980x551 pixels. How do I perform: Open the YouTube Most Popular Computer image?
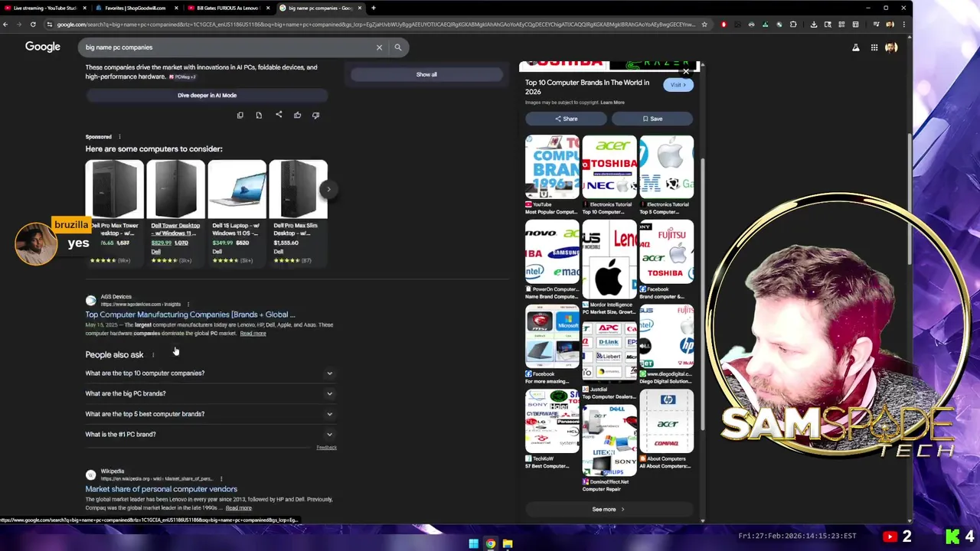tap(552, 175)
